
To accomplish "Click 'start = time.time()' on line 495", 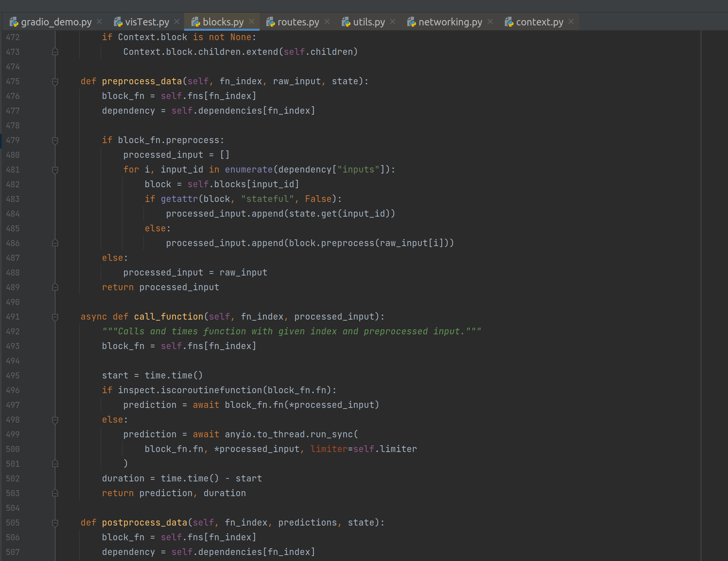I will click(152, 376).
